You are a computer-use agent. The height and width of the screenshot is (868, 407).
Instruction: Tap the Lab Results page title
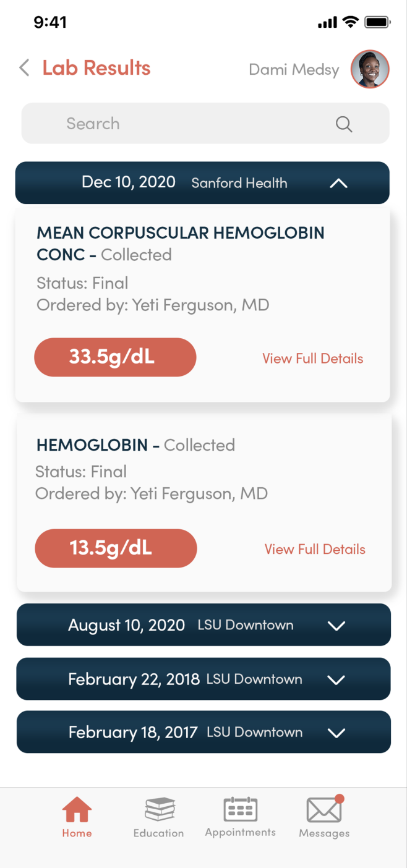pyautogui.click(x=96, y=68)
